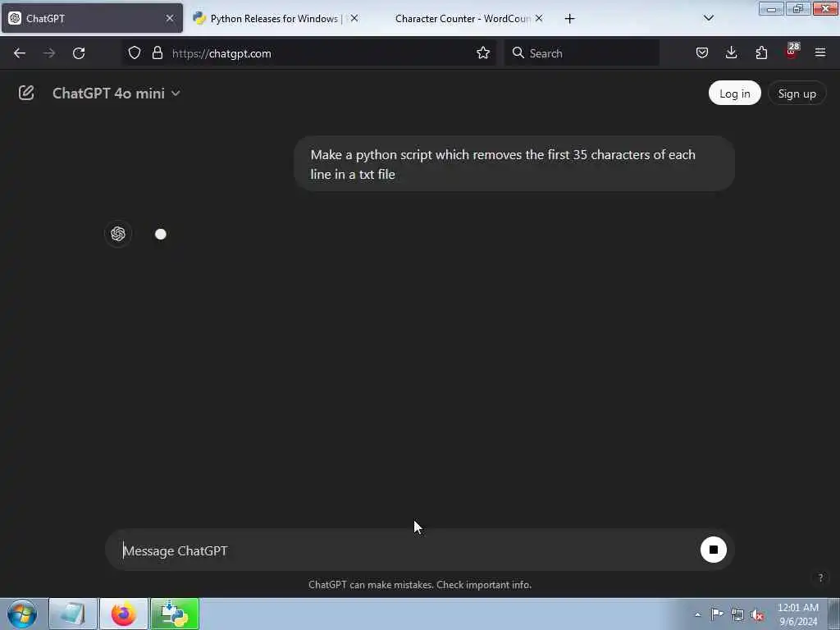Reload the current page
The image size is (840, 630).
click(79, 53)
